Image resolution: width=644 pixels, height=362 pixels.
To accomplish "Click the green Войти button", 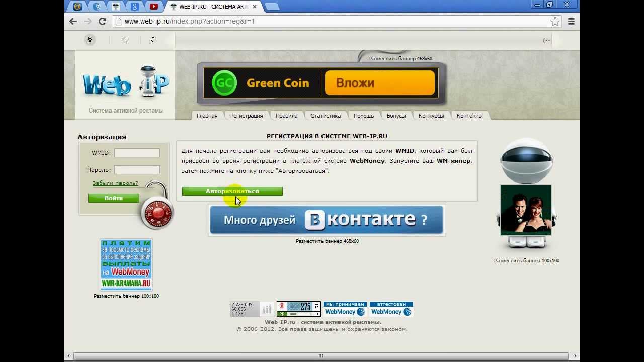I will [114, 198].
